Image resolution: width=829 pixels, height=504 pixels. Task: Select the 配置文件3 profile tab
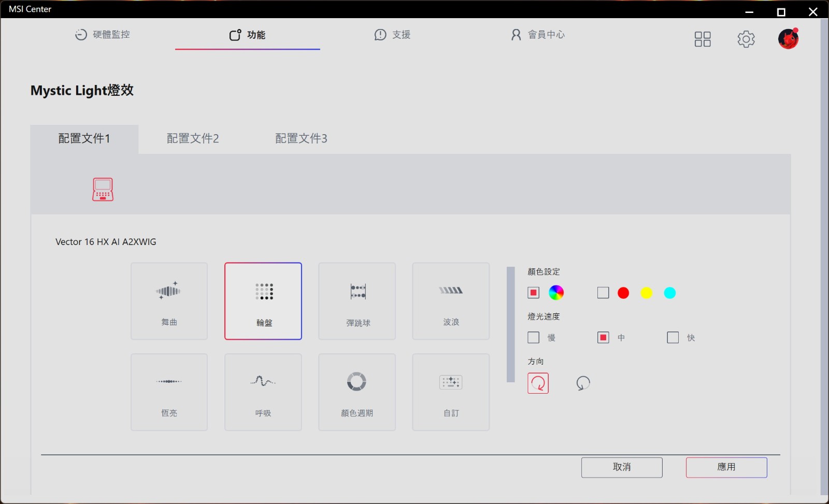click(x=301, y=139)
